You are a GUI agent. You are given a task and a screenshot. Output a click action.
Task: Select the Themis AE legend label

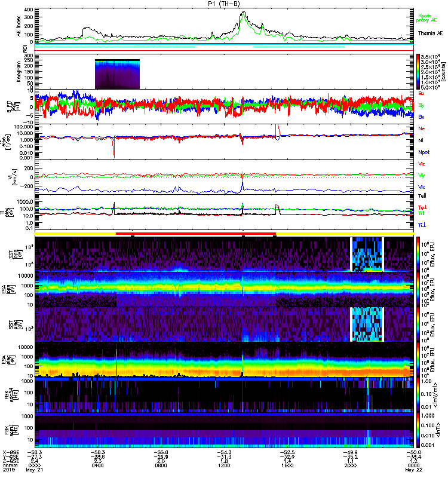430,33
